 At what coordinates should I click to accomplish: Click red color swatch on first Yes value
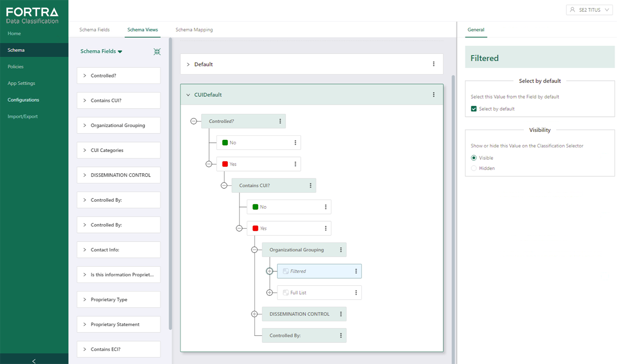pos(225,164)
